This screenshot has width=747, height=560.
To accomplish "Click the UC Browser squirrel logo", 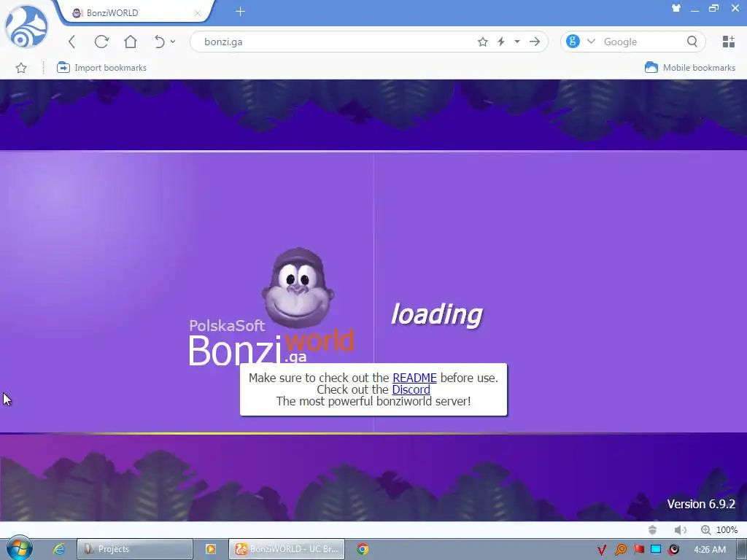I will (x=26, y=27).
